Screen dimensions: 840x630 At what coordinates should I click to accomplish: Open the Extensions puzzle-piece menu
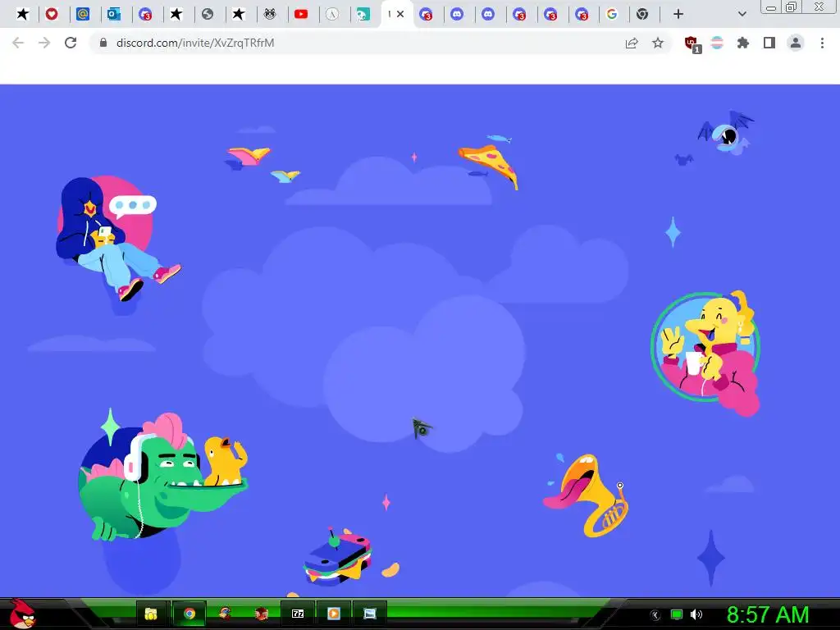[743, 43]
